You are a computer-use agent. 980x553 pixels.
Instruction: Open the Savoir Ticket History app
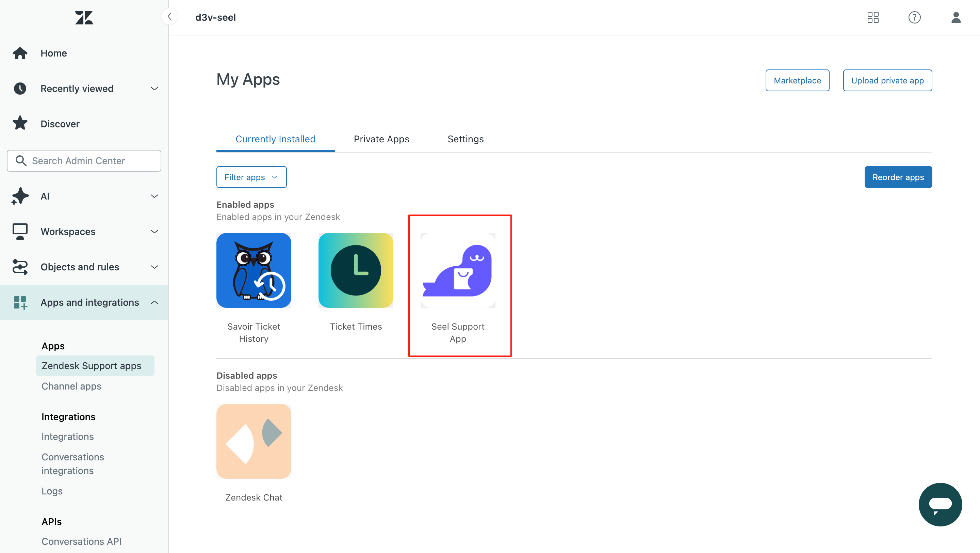(254, 270)
